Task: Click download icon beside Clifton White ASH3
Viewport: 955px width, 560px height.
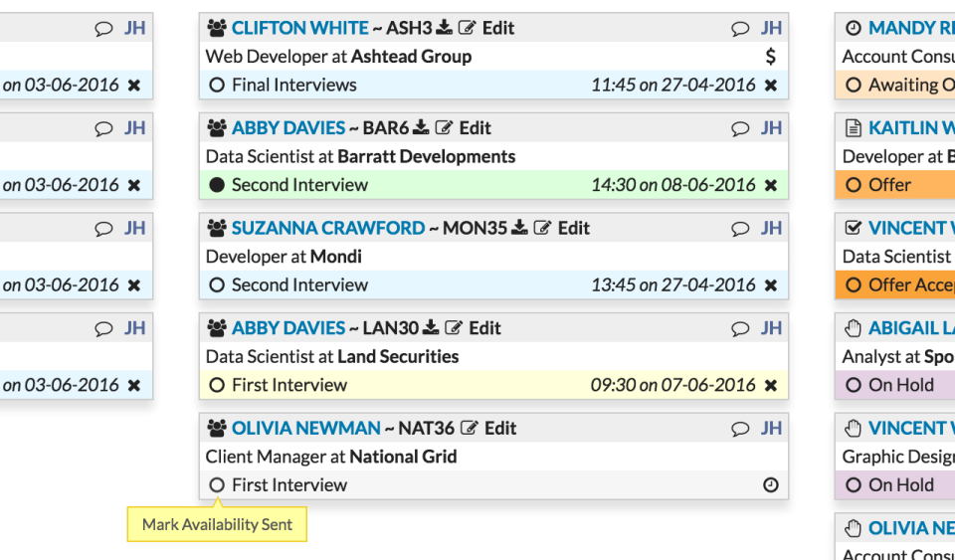Action: click(x=445, y=28)
